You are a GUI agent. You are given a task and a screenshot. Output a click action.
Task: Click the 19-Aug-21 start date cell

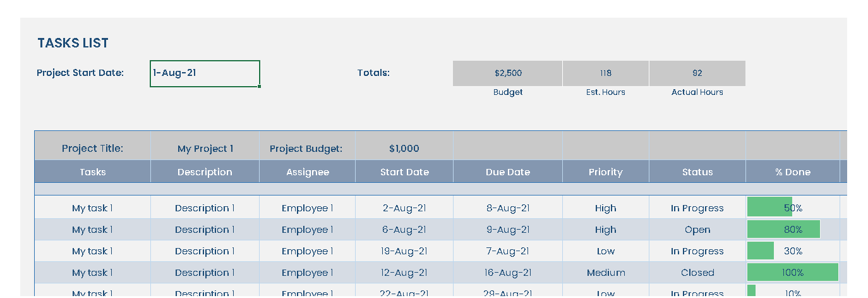point(404,251)
